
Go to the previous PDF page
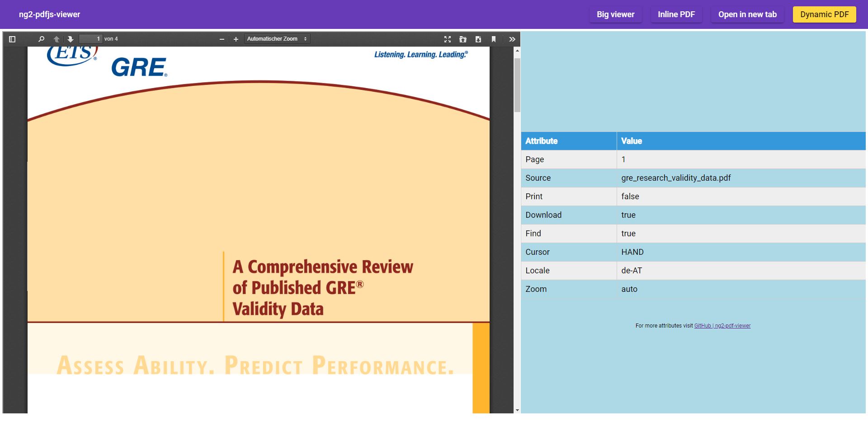(x=57, y=39)
